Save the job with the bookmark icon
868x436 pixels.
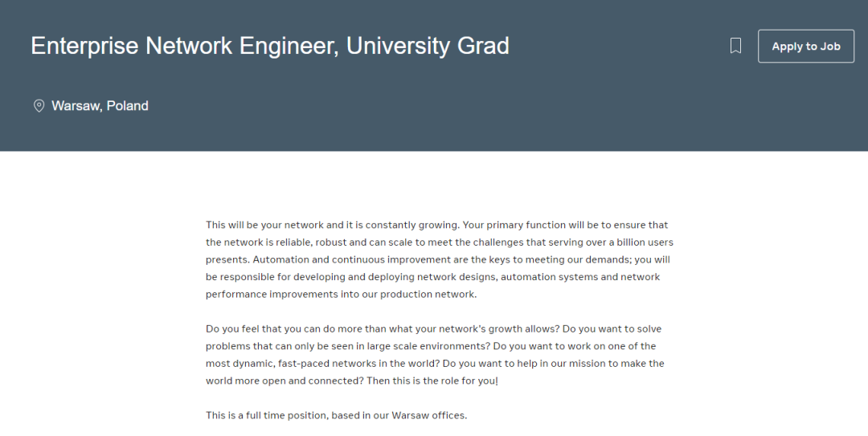pos(735,46)
